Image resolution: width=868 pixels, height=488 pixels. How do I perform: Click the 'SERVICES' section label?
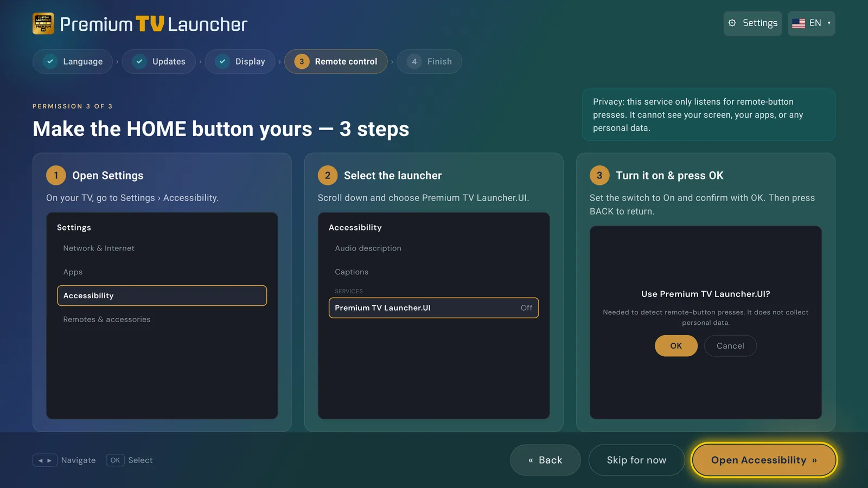(x=349, y=291)
